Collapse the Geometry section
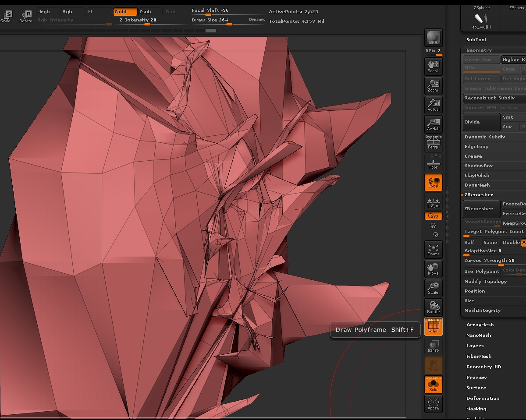The width and height of the screenshot is (526, 420). point(479,50)
